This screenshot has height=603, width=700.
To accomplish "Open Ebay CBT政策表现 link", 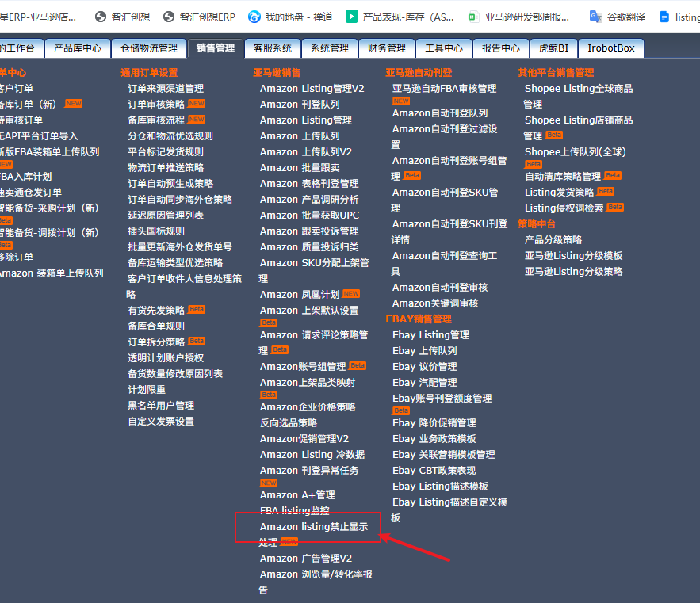I will point(434,471).
